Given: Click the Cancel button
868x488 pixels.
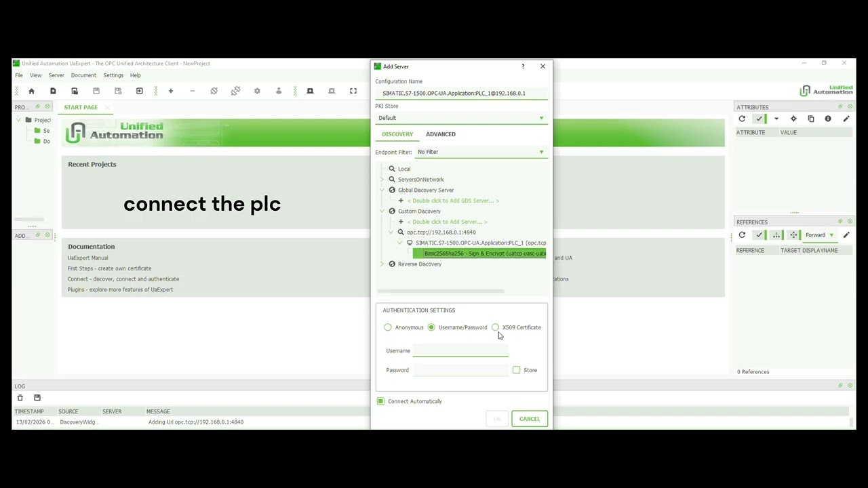Looking at the screenshot, I should click(x=530, y=419).
